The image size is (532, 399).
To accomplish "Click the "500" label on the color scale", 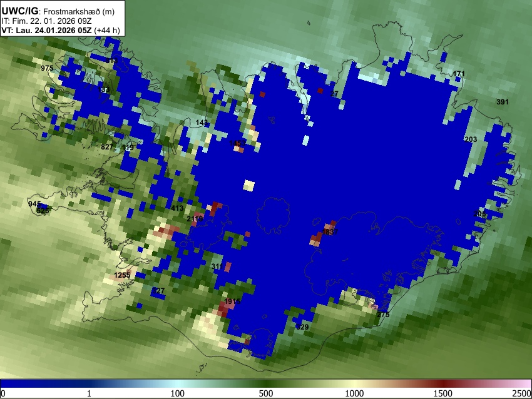I will point(266,393).
